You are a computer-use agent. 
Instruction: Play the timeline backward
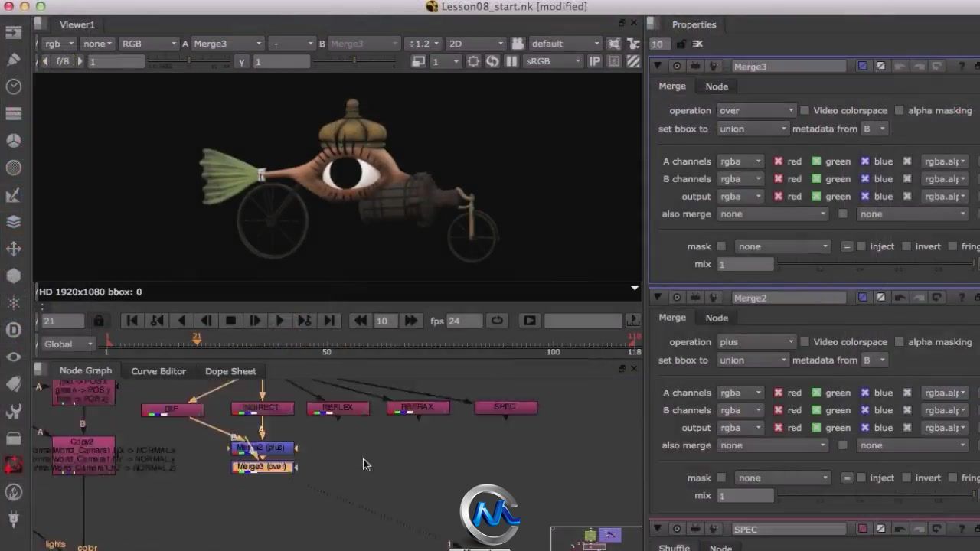tap(181, 321)
